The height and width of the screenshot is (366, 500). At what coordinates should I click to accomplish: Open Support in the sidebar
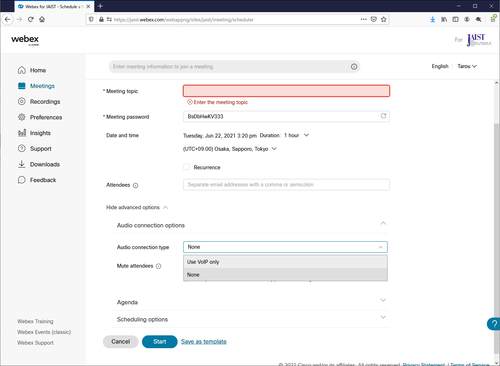click(x=35, y=148)
